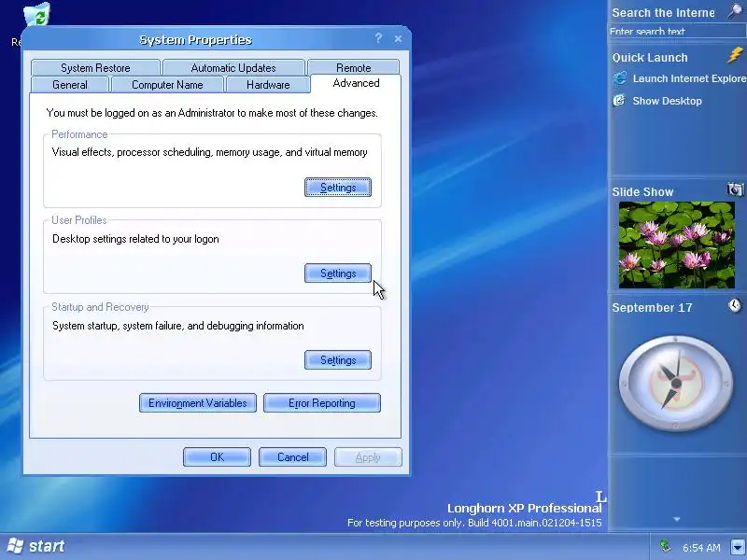Image resolution: width=747 pixels, height=560 pixels.
Task: Click sidebar bottom down arrow
Action: 676,520
